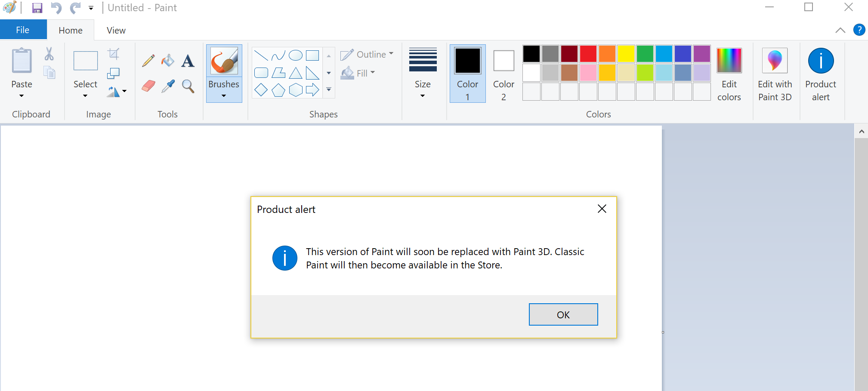Select the Text tool
Viewport: 868px width, 391px height.
click(x=188, y=61)
